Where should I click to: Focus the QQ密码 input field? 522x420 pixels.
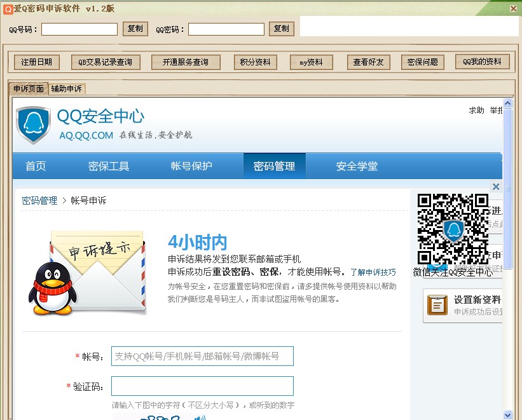pyautogui.click(x=226, y=29)
